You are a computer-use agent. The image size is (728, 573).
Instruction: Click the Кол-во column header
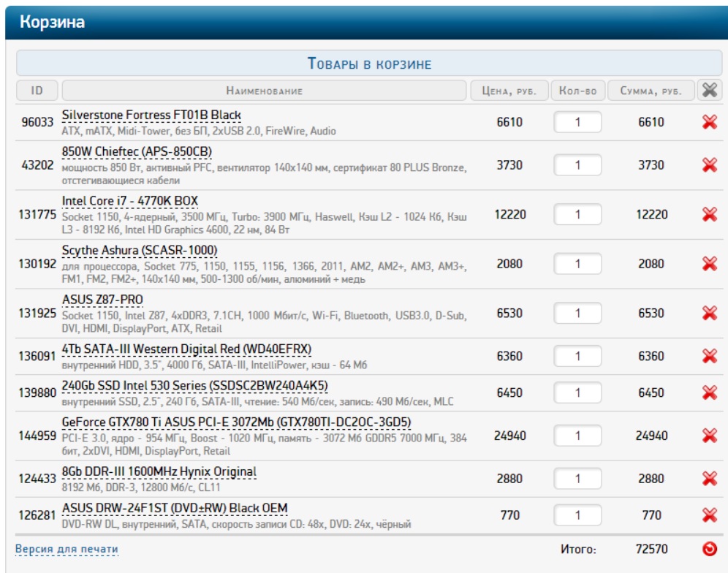578,90
